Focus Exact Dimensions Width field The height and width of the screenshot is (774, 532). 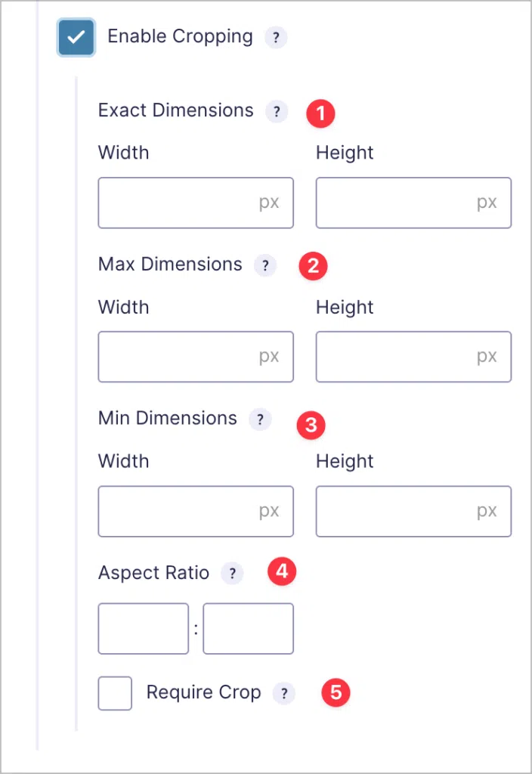point(196,203)
